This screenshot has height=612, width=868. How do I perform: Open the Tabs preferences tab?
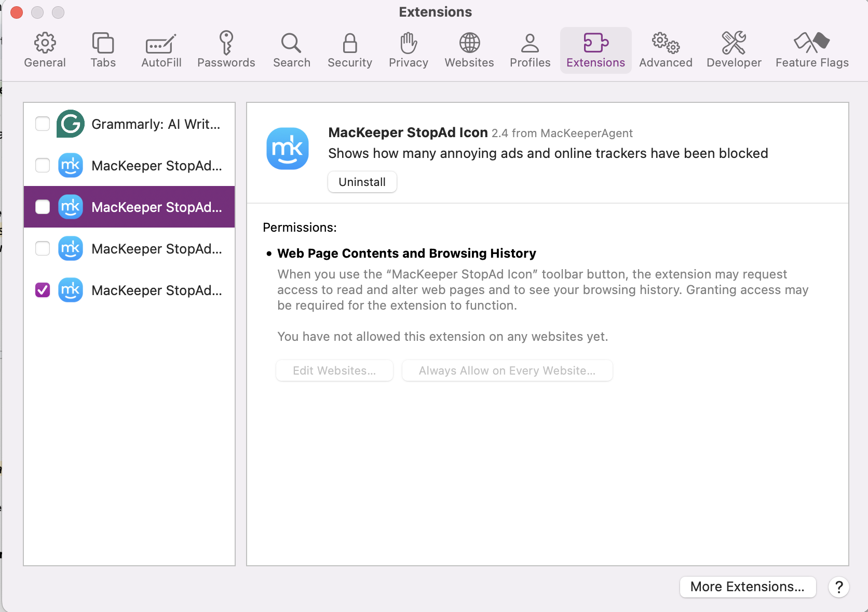point(103,49)
